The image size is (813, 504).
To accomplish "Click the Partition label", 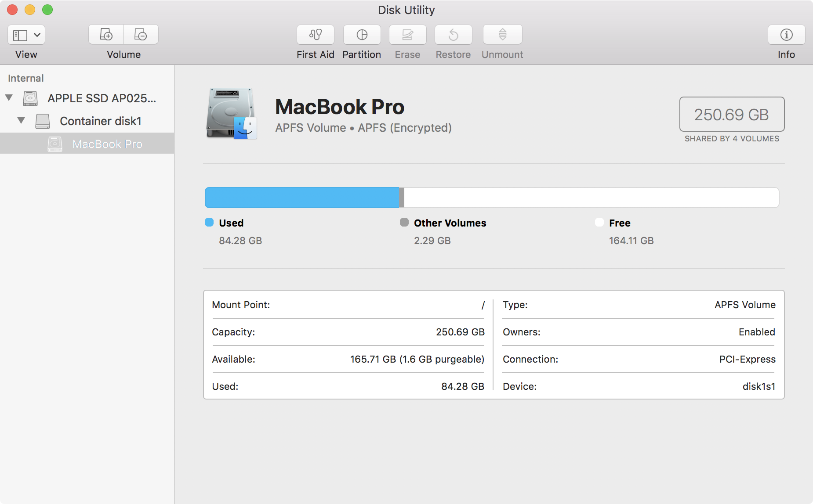I will (x=362, y=54).
